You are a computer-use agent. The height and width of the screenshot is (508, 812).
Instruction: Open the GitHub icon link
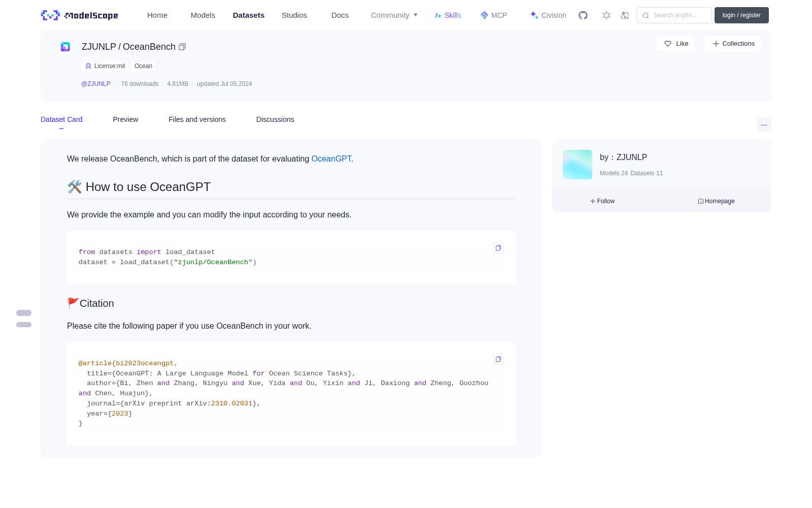click(583, 15)
